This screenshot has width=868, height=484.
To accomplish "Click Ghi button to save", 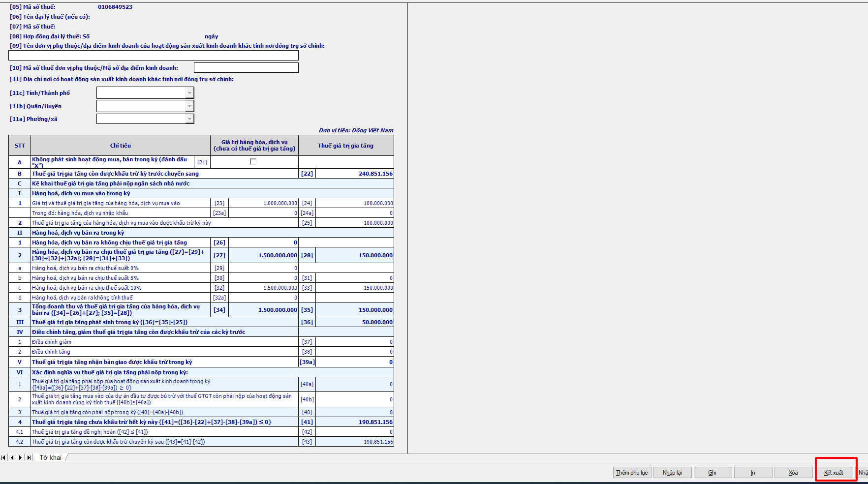I will coord(713,473).
